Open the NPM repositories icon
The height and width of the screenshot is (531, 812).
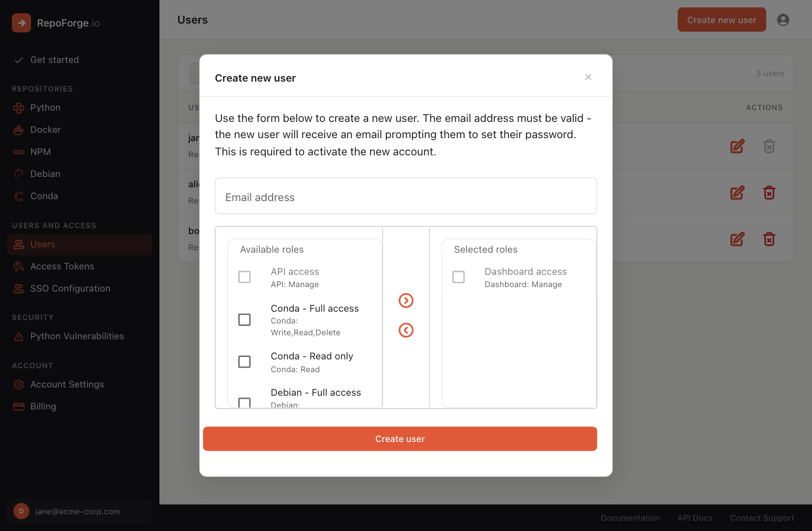(x=19, y=152)
